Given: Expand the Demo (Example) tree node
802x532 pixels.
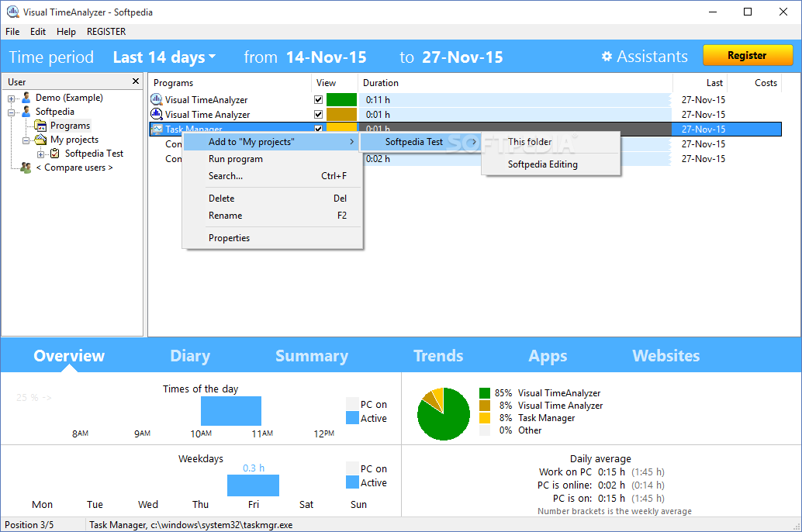Looking at the screenshot, I should (x=12, y=98).
